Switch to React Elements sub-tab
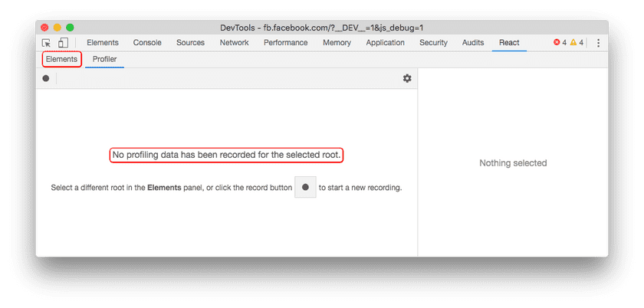 click(61, 59)
